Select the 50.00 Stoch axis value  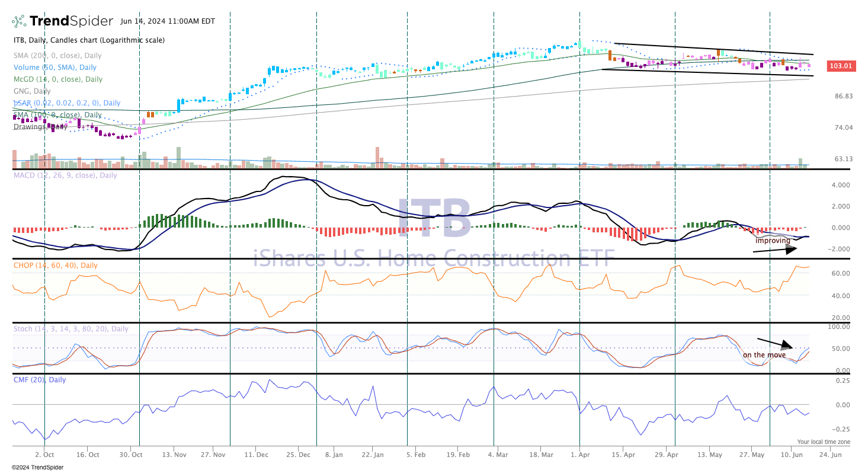click(841, 349)
